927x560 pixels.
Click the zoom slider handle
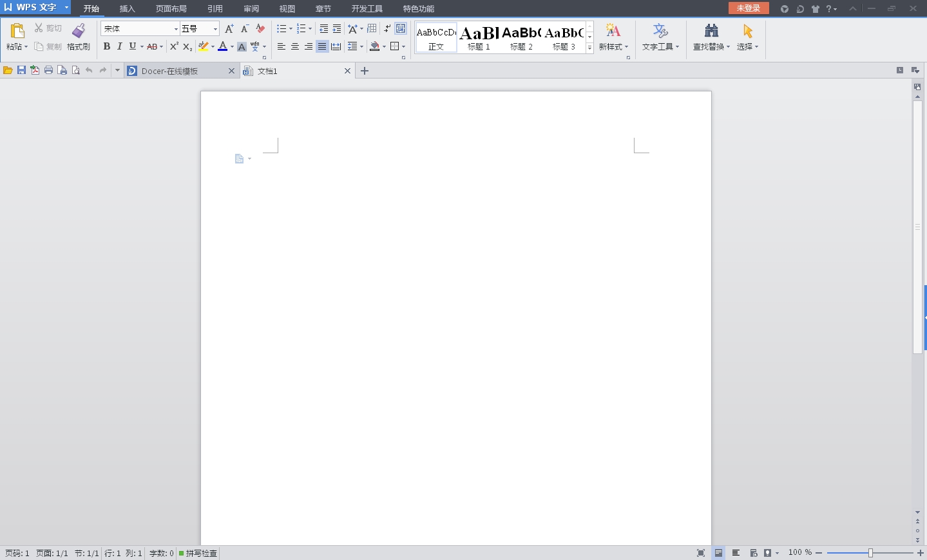pyautogui.click(x=870, y=553)
